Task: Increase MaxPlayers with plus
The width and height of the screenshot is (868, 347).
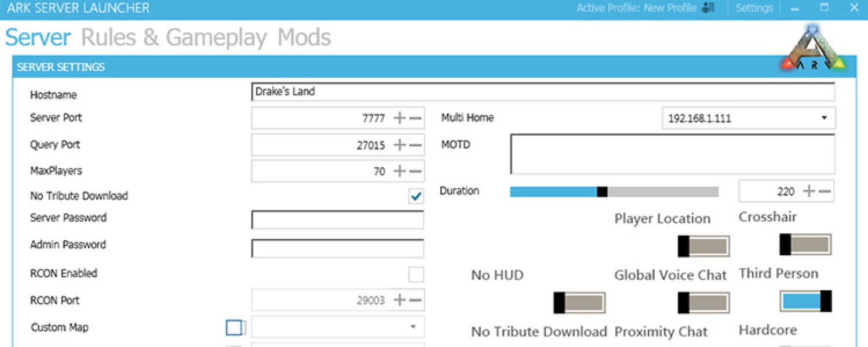Action: pos(399,171)
